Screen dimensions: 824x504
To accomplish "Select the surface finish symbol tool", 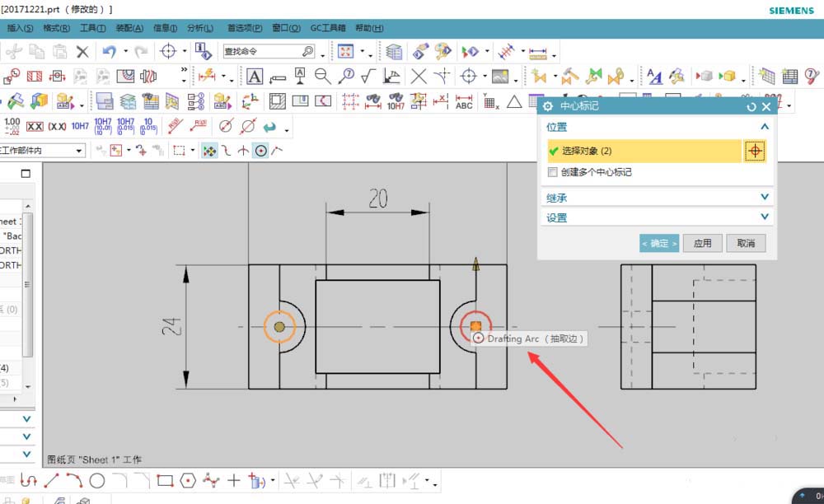I will click(x=368, y=77).
